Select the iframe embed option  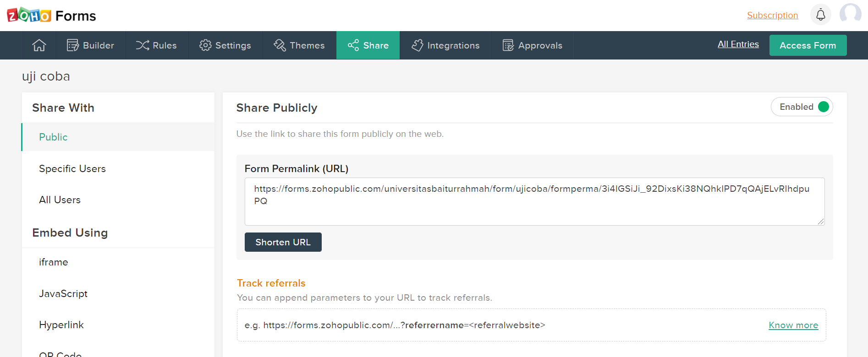(x=54, y=262)
